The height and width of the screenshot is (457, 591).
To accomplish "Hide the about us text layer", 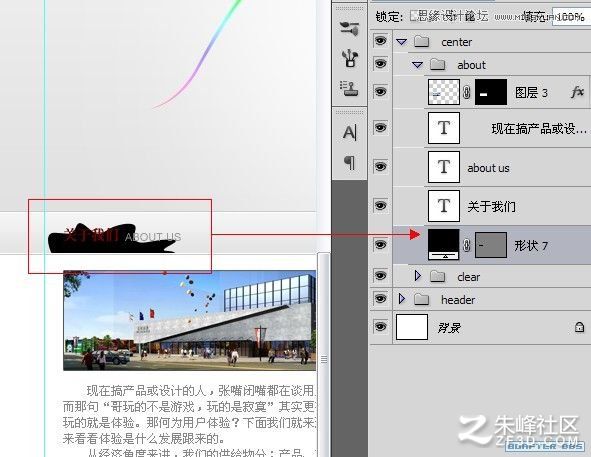I will pyautogui.click(x=380, y=166).
